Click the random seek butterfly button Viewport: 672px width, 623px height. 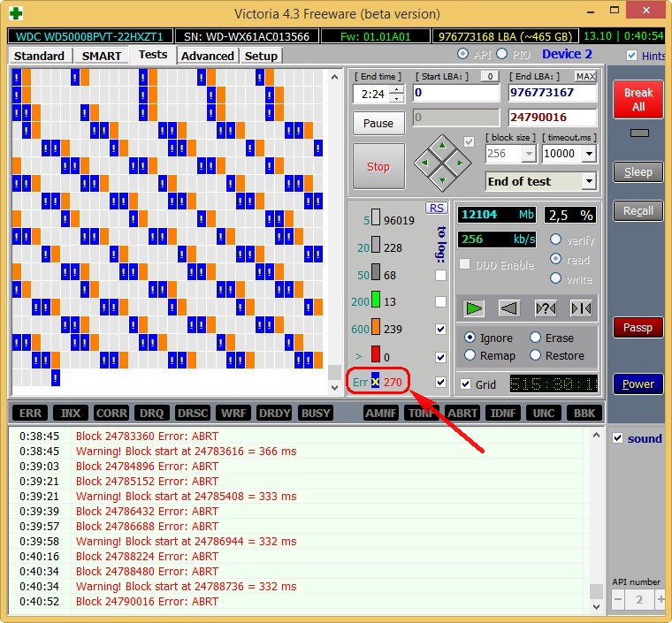point(546,308)
